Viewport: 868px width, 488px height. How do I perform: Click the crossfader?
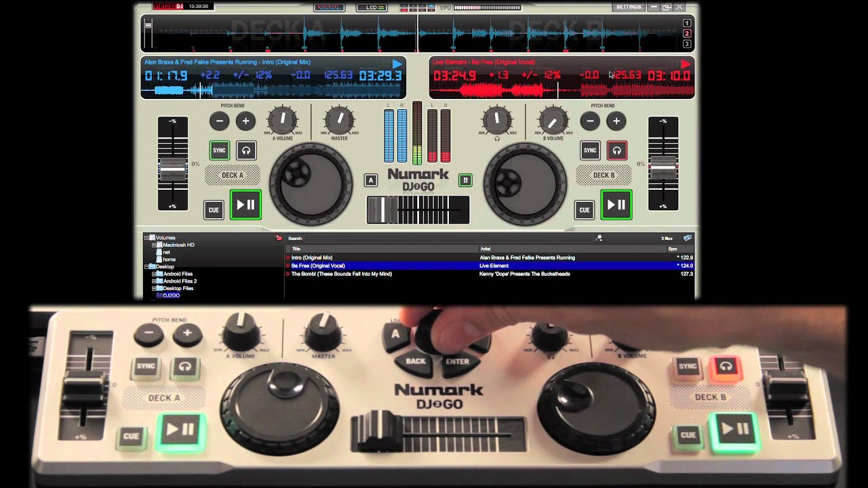418,209
